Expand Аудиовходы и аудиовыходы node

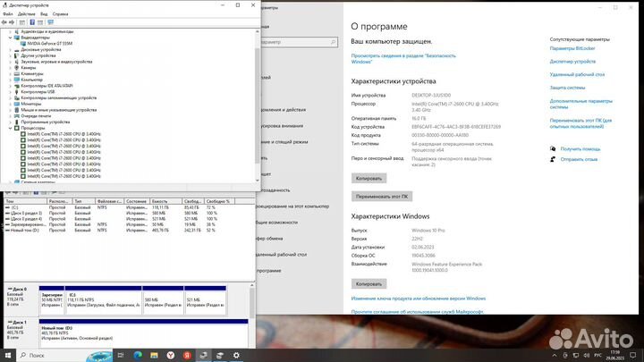pyautogui.click(x=10, y=31)
